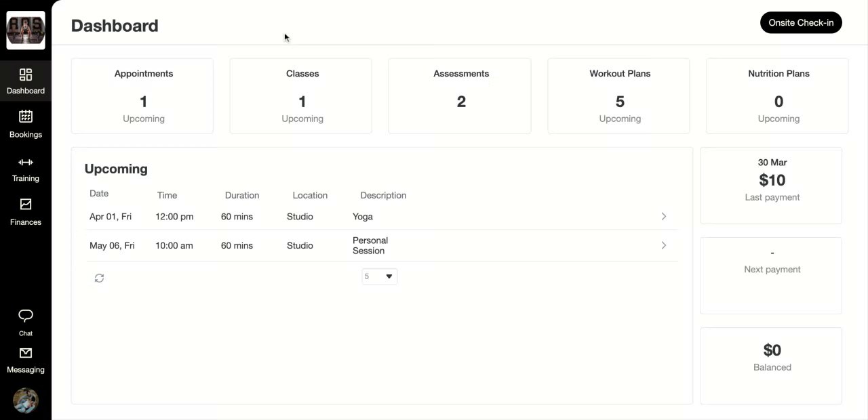The height and width of the screenshot is (420, 868).
Task: Click the Onsite Check-in button
Action: 801,23
